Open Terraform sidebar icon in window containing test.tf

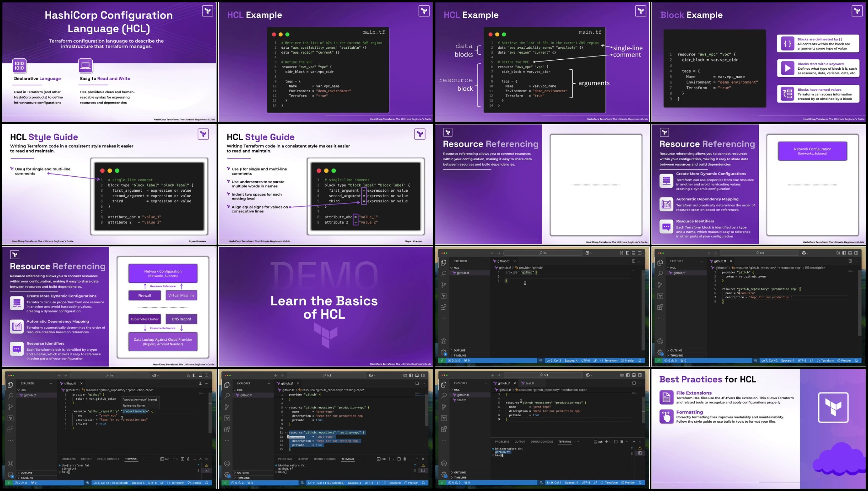(444, 418)
